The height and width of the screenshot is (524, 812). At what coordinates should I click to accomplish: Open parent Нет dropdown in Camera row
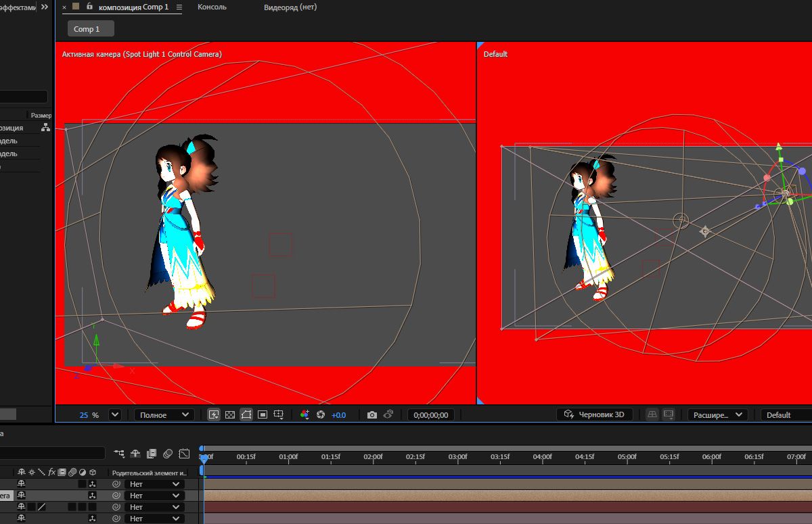tap(155, 496)
